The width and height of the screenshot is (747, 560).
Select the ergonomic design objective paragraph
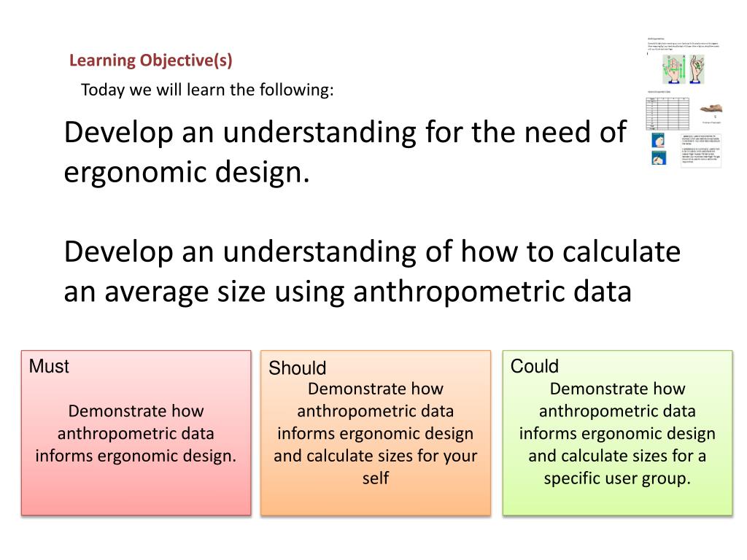coord(345,152)
